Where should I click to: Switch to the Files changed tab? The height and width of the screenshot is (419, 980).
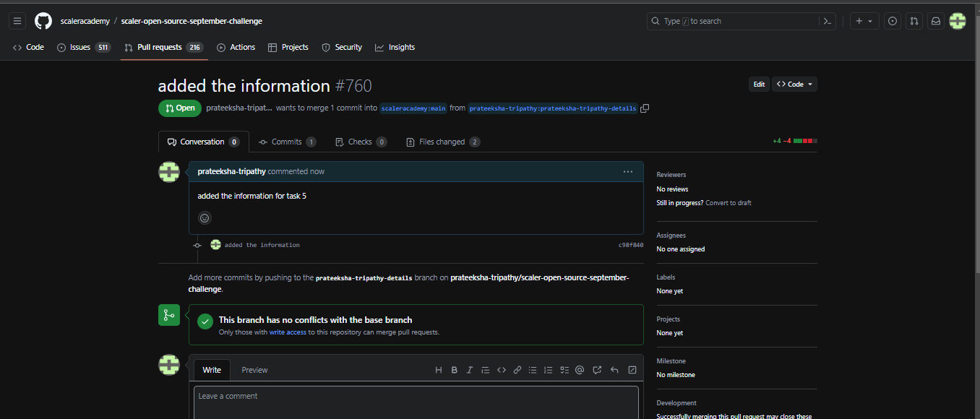pos(442,142)
